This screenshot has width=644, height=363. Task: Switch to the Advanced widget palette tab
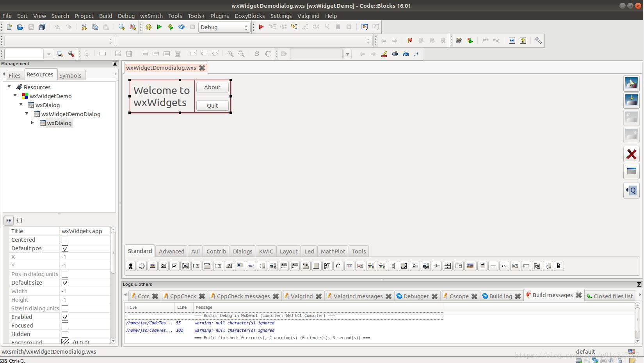(171, 251)
